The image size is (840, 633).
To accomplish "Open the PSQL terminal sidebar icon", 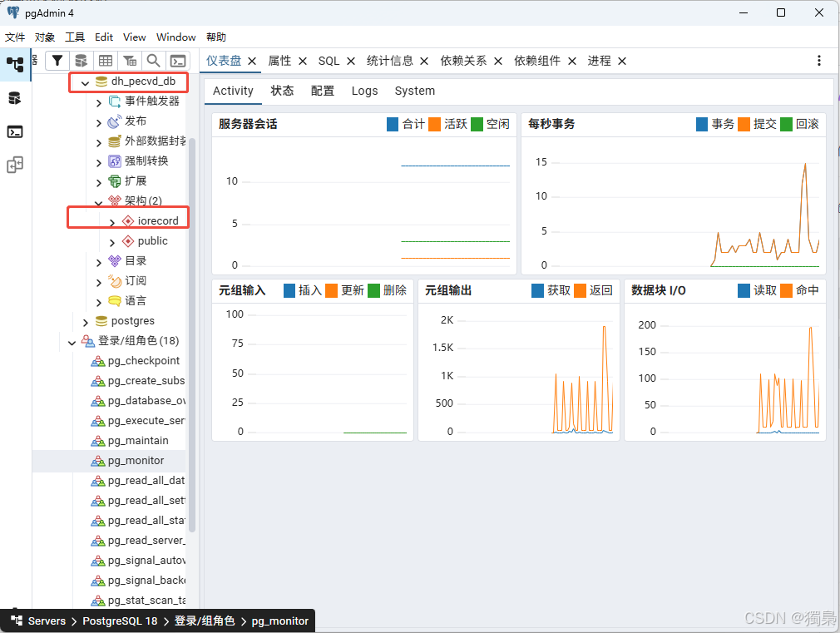I will click(x=15, y=131).
